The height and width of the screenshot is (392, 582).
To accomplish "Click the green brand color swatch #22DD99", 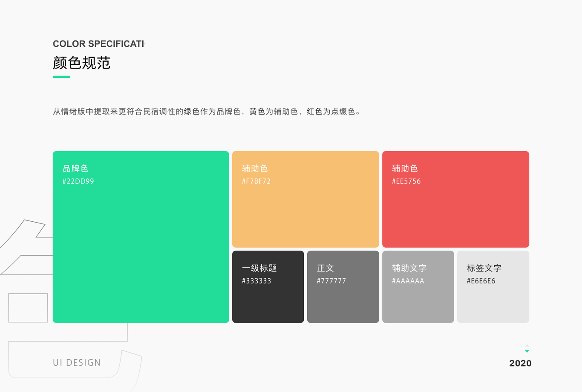I will point(141,237).
